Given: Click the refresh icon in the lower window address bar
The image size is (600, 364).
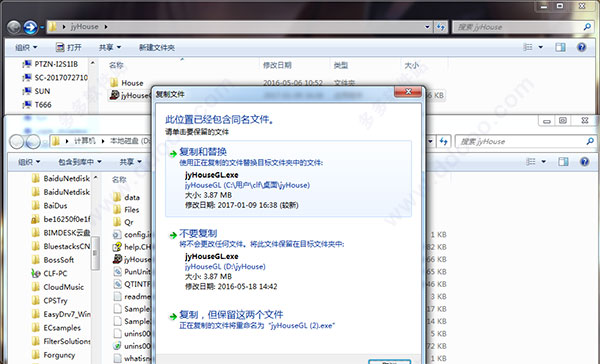Looking at the screenshot, I should point(443,142).
